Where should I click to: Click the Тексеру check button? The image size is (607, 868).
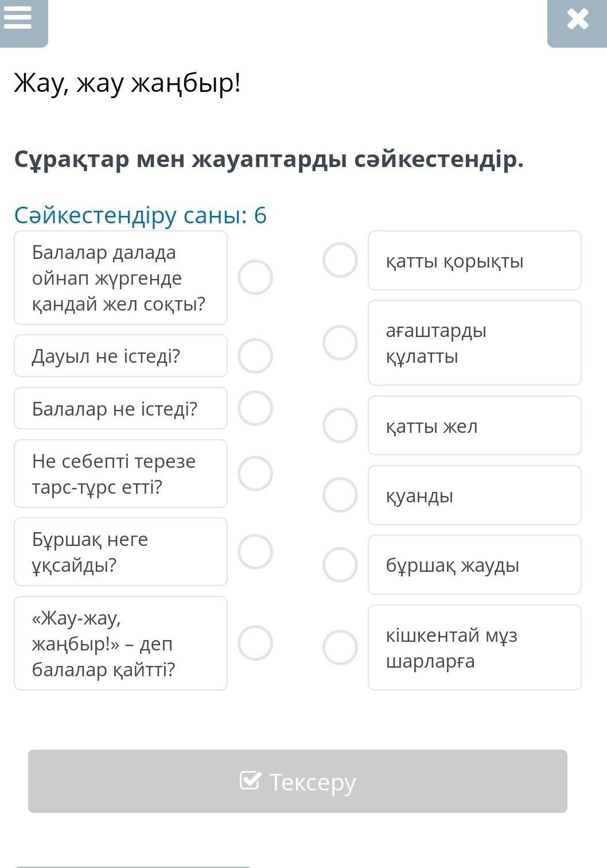298,781
